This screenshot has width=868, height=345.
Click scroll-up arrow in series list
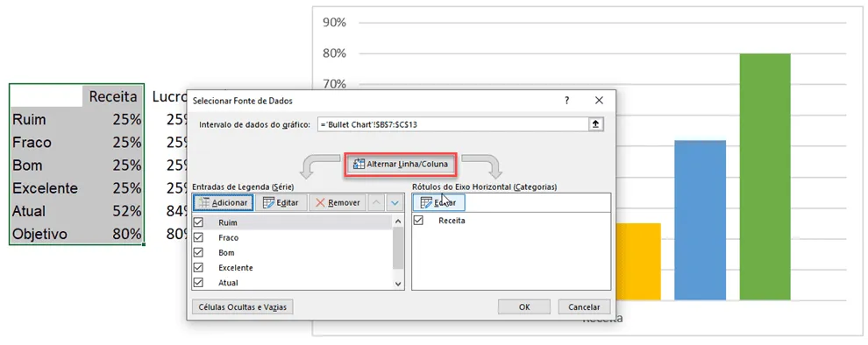(x=398, y=222)
